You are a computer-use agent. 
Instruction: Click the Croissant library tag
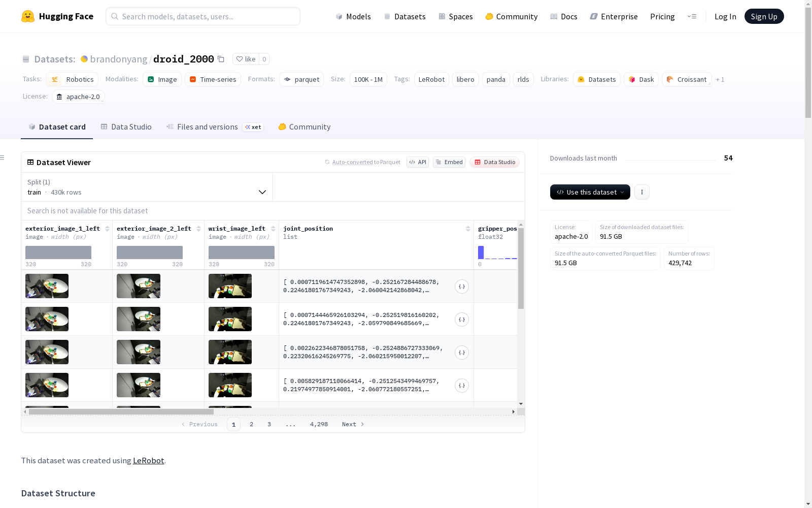click(687, 79)
